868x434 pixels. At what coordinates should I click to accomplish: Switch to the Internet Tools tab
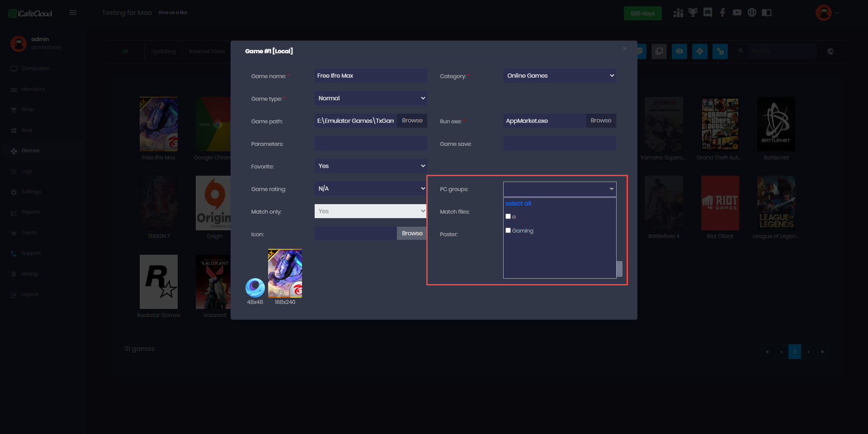tap(207, 51)
